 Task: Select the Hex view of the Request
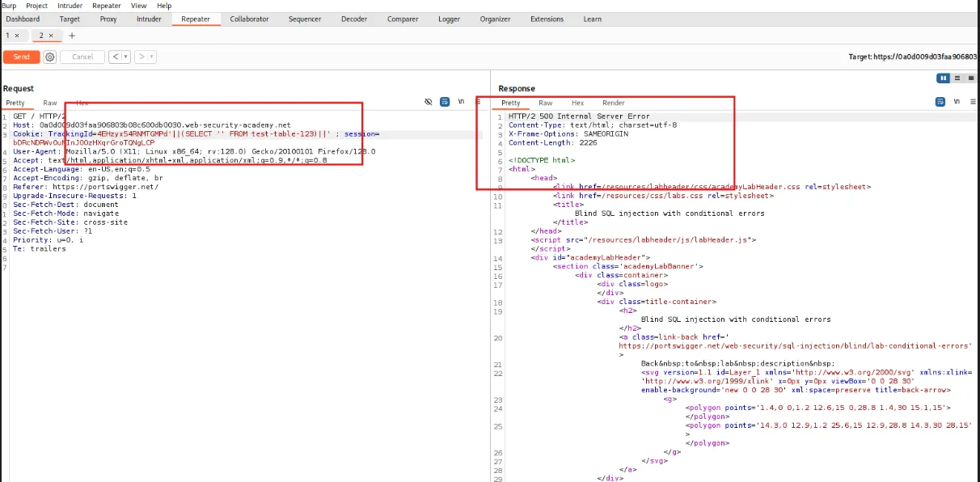click(83, 103)
